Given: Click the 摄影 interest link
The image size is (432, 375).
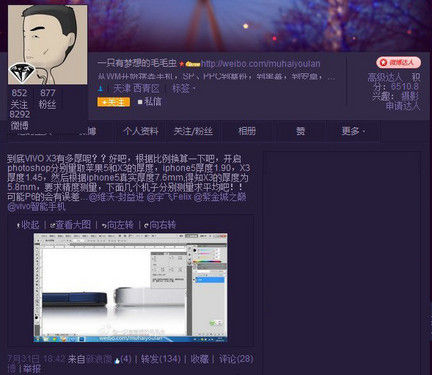Looking at the screenshot, I should click(x=410, y=97).
